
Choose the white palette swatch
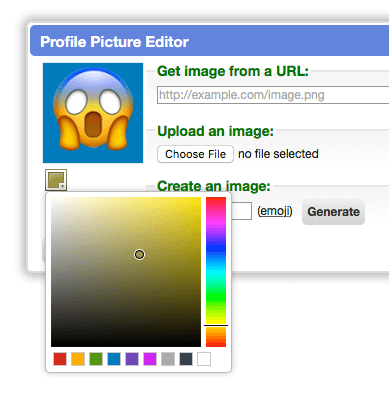(x=204, y=359)
